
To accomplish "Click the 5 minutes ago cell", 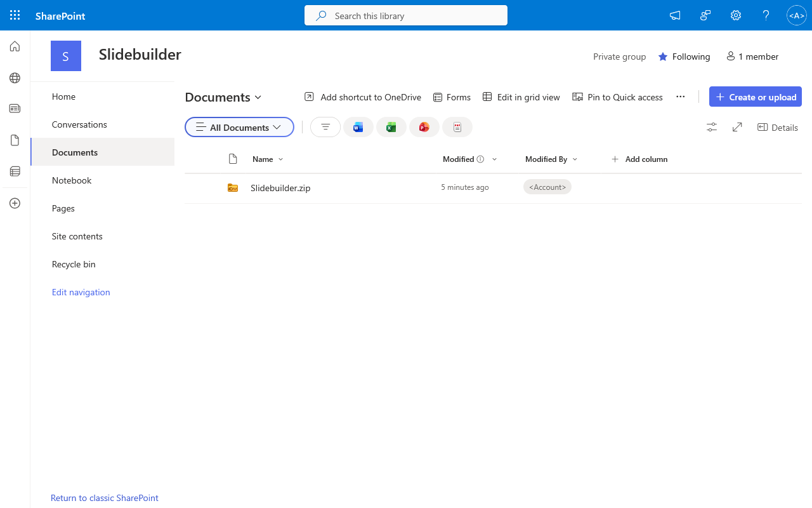I will (x=465, y=187).
